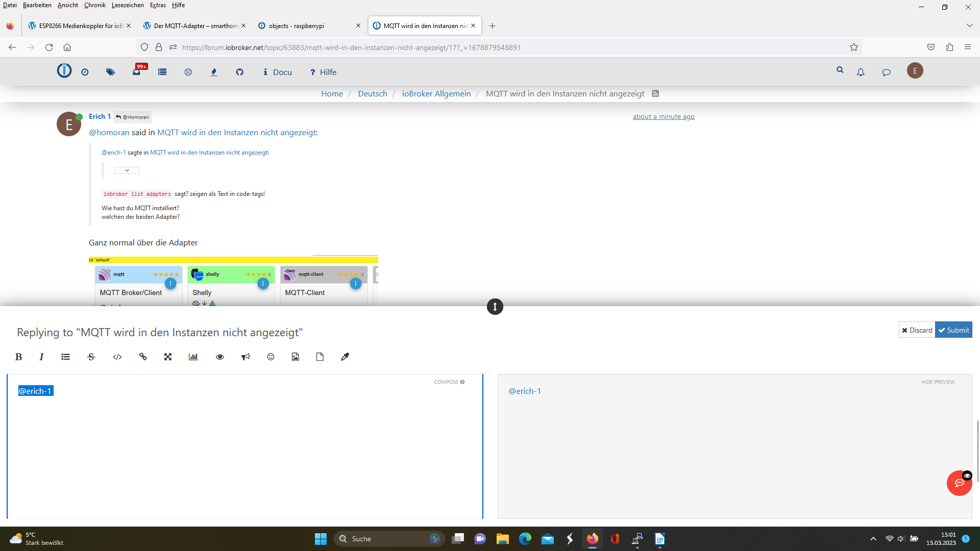980x551 pixels.
Task: Hide the post preview pane
Action: point(938,382)
